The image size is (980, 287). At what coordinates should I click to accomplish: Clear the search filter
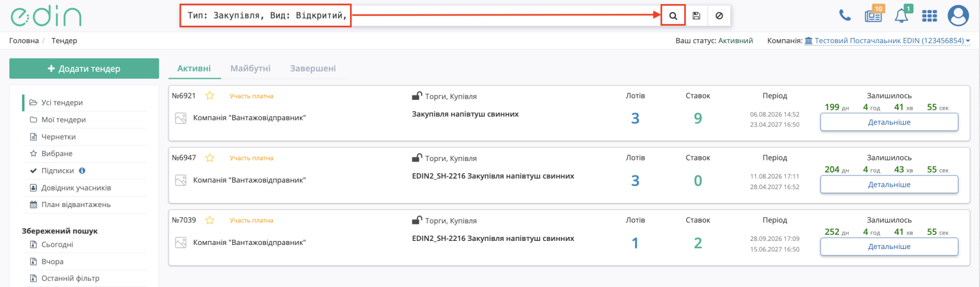(719, 16)
